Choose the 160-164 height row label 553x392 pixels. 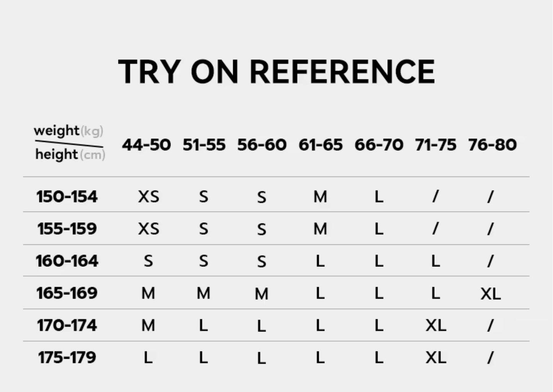coord(67,261)
